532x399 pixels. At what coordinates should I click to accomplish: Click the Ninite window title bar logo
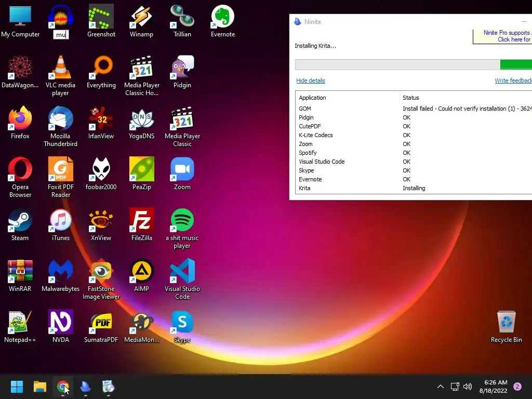298,22
